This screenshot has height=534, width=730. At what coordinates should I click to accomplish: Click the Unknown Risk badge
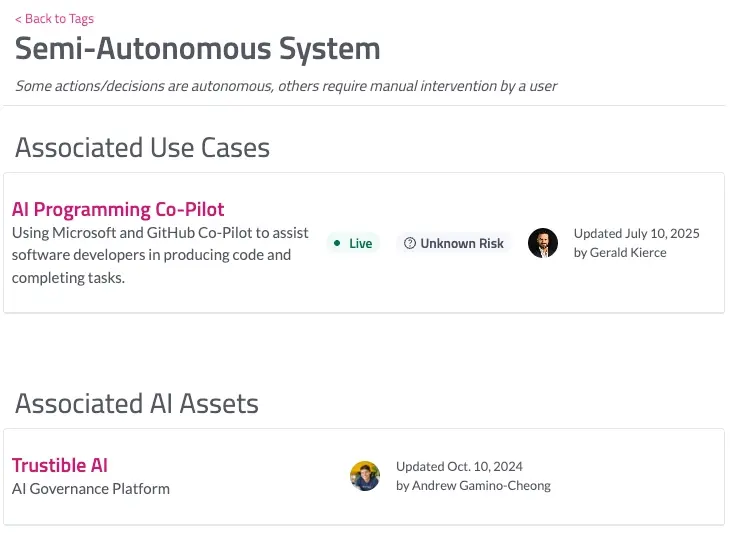454,243
